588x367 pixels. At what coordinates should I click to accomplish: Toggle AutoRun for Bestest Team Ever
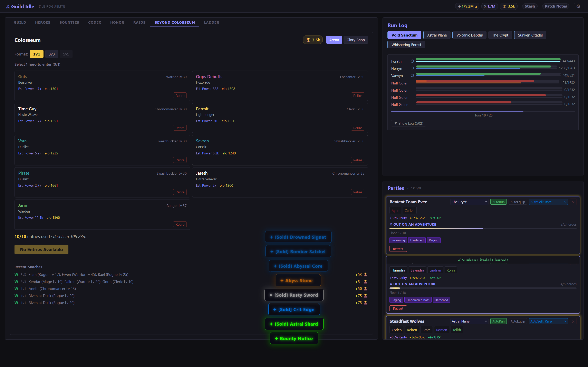498,202
